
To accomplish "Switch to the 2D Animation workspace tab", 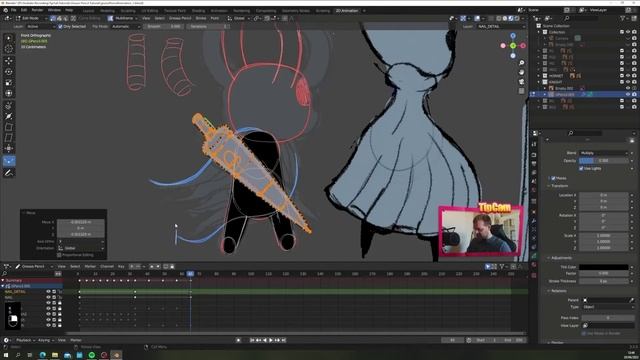I will [347, 11].
